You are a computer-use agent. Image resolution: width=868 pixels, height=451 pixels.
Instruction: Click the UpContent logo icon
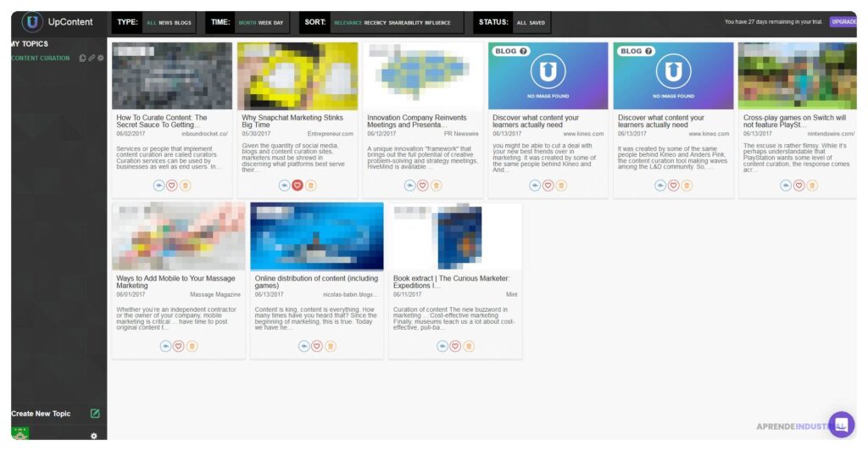point(32,22)
